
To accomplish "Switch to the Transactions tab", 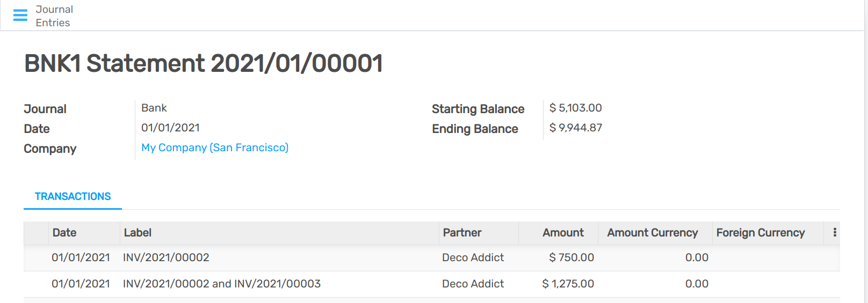I will [x=73, y=197].
